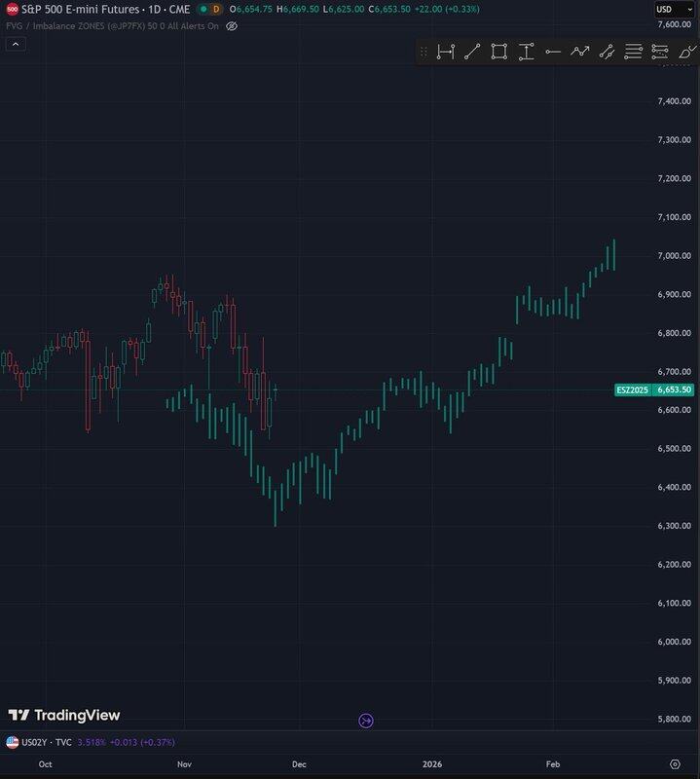Select the Parallel Channel tool
Screen dimensions: 700x779
click(607, 52)
